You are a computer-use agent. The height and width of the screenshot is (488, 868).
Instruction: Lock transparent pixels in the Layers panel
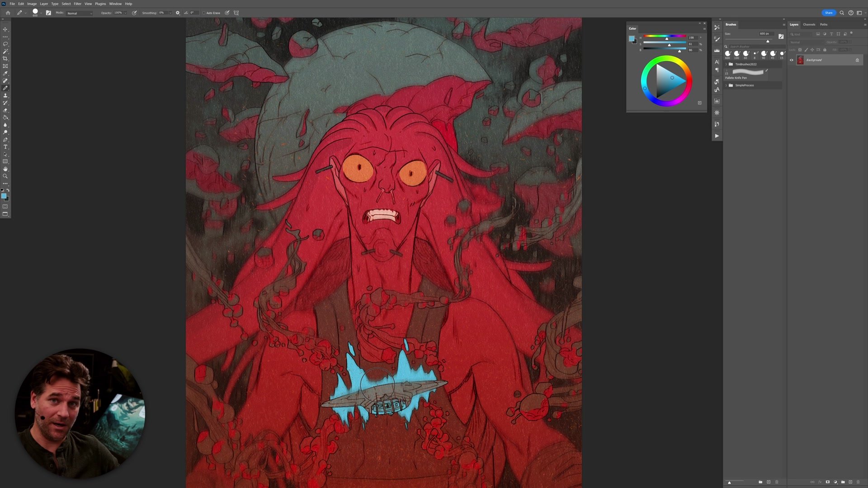(x=800, y=50)
